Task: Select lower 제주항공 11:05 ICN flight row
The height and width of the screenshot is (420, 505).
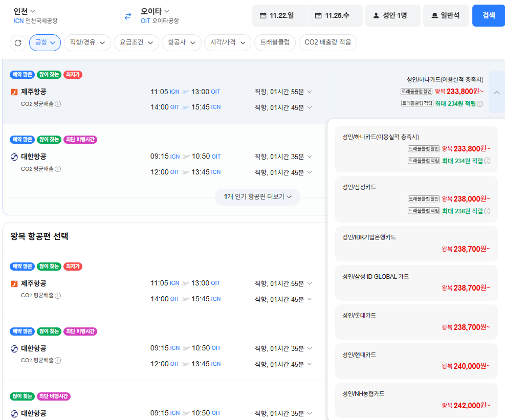Action: click(165, 284)
